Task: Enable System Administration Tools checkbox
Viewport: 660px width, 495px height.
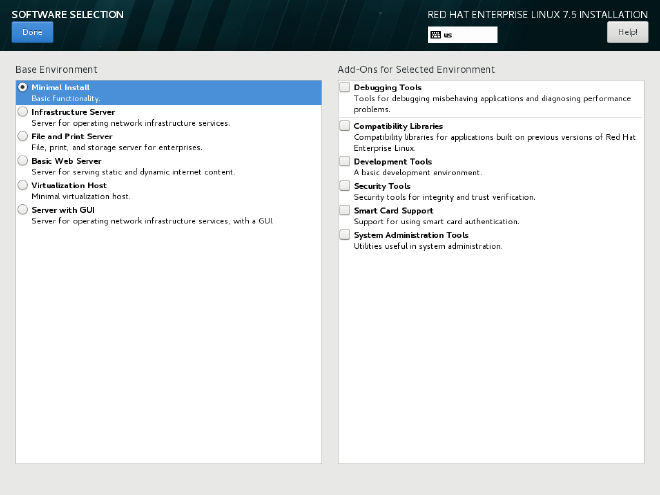Action: coord(345,234)
